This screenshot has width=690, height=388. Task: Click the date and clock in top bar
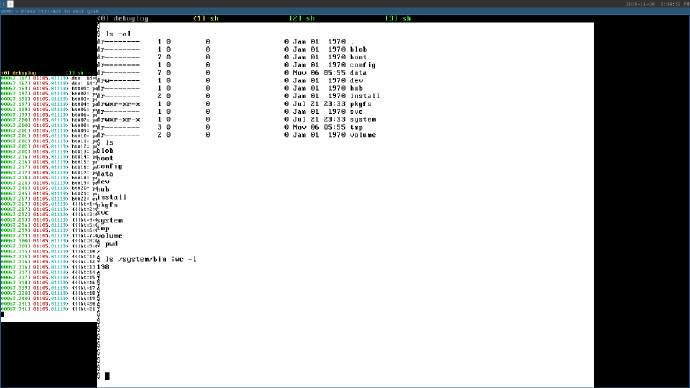click(x=657, y=4)
